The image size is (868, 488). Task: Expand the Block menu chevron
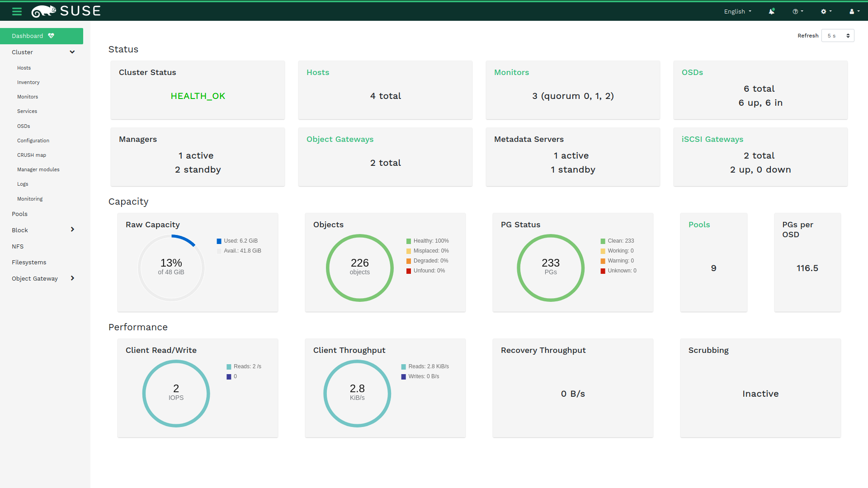pos(72,230)
